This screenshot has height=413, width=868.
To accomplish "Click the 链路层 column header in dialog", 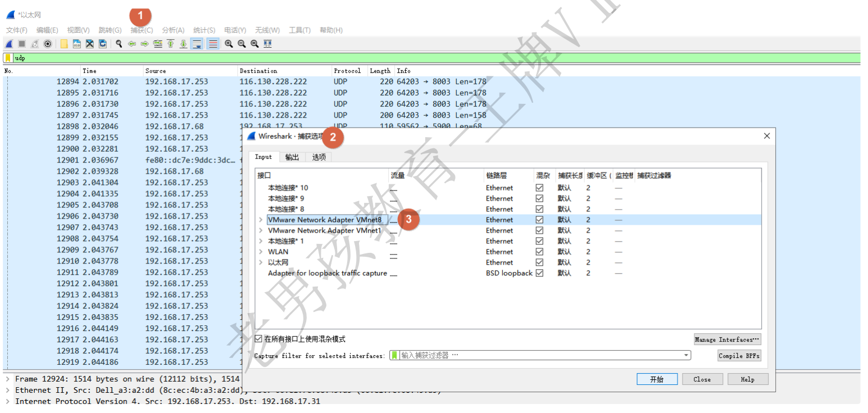I will point(510,175).
